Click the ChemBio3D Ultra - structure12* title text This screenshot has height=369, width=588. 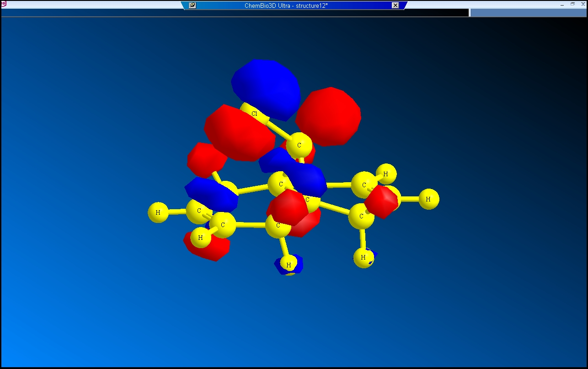click(286, 5)
